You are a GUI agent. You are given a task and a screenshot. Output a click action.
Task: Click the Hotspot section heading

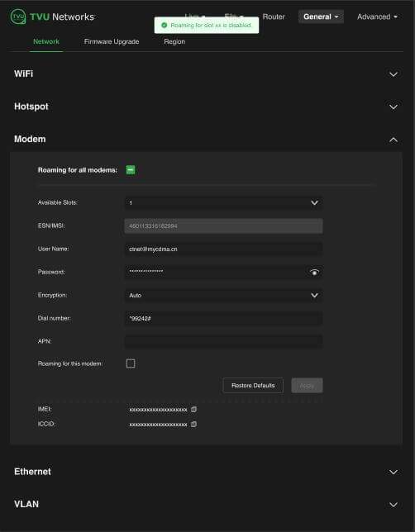pos(31,107)
